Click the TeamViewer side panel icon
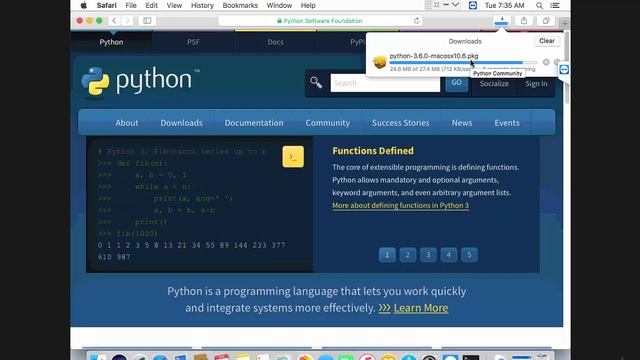640x360 pixels. [564, 69]
